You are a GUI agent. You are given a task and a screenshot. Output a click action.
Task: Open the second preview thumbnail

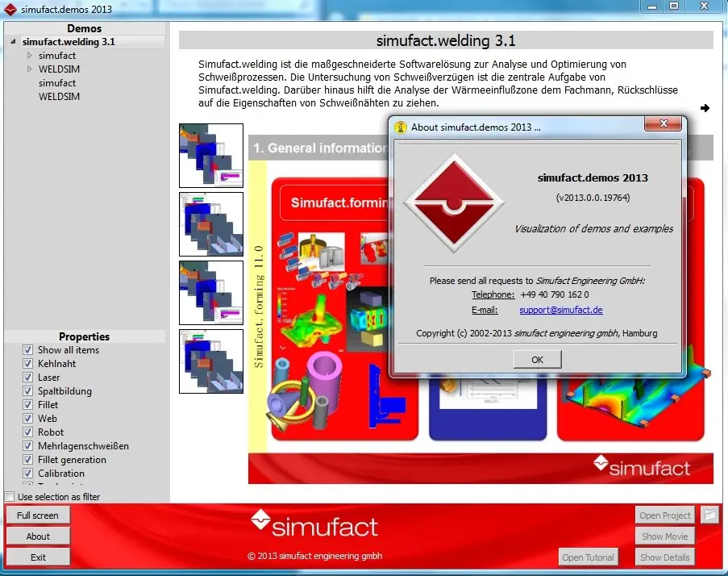click(211, 224)
